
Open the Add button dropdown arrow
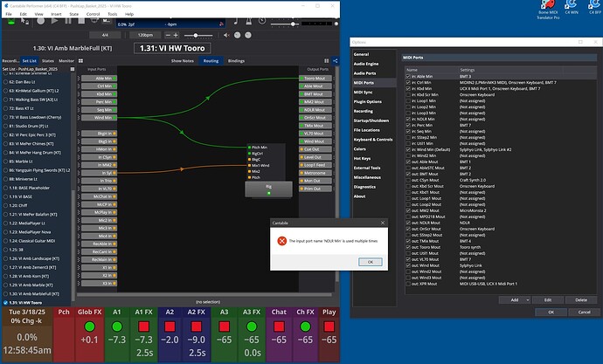click(528, 300)
